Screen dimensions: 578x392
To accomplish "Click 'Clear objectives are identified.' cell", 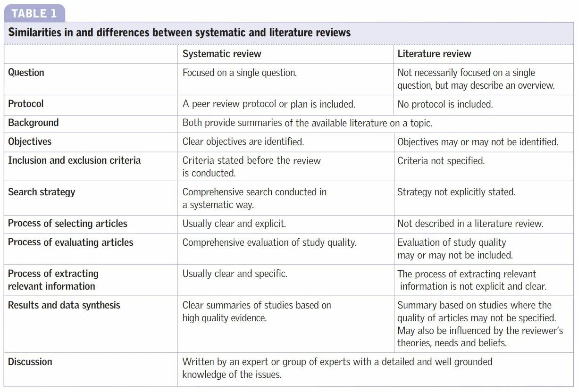I will point(243,142).
